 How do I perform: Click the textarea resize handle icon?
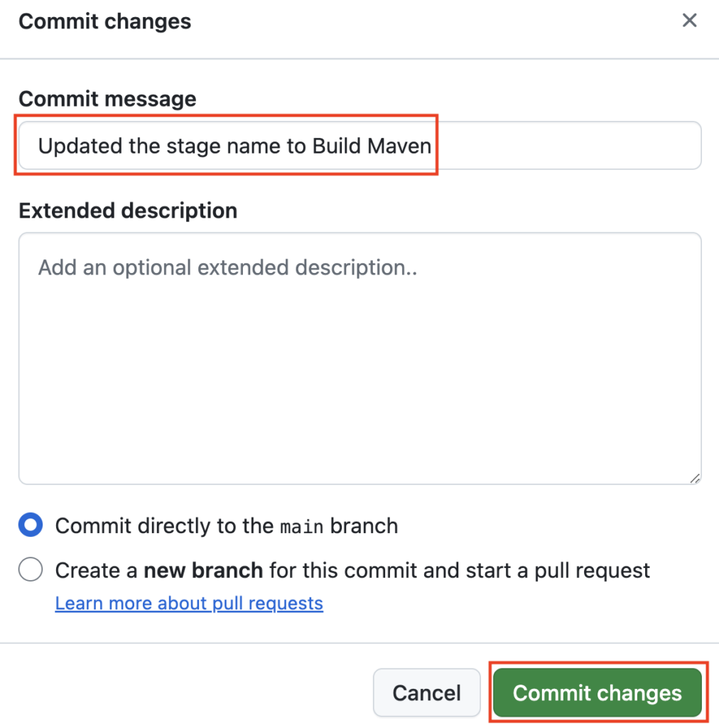click(694, 478)
